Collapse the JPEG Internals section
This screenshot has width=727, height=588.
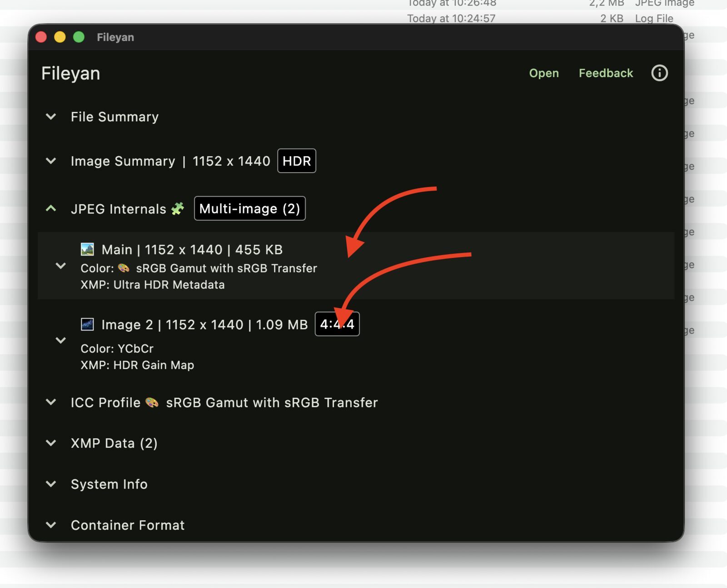pyautogui.click(x=51, y=209)
